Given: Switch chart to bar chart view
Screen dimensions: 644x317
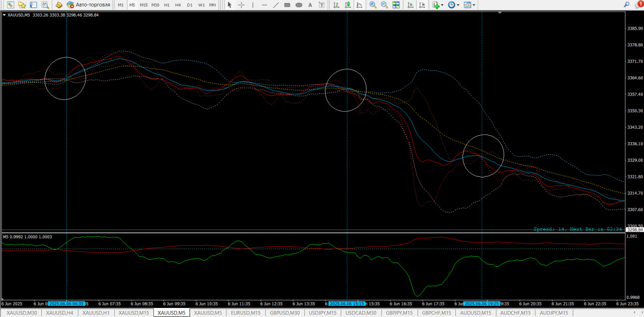Looking at the screenshot, I should 336,5.
